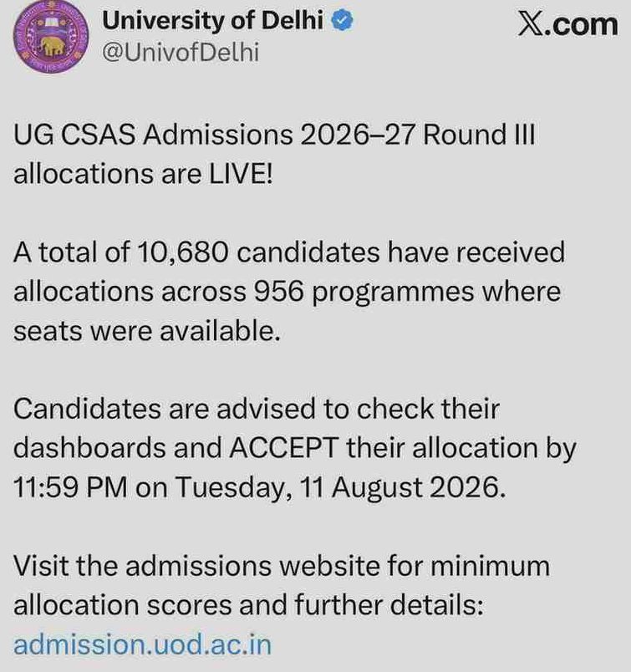The height and width of the screenshot is (672, 631).
Task: Click the 'Candidates are advised' paragraph
Action: 295,448
